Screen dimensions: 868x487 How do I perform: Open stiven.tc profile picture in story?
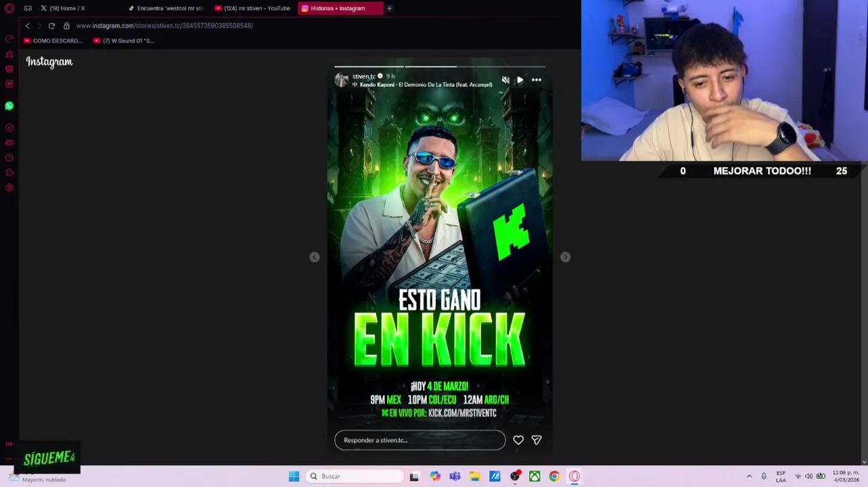coord(342,80)
